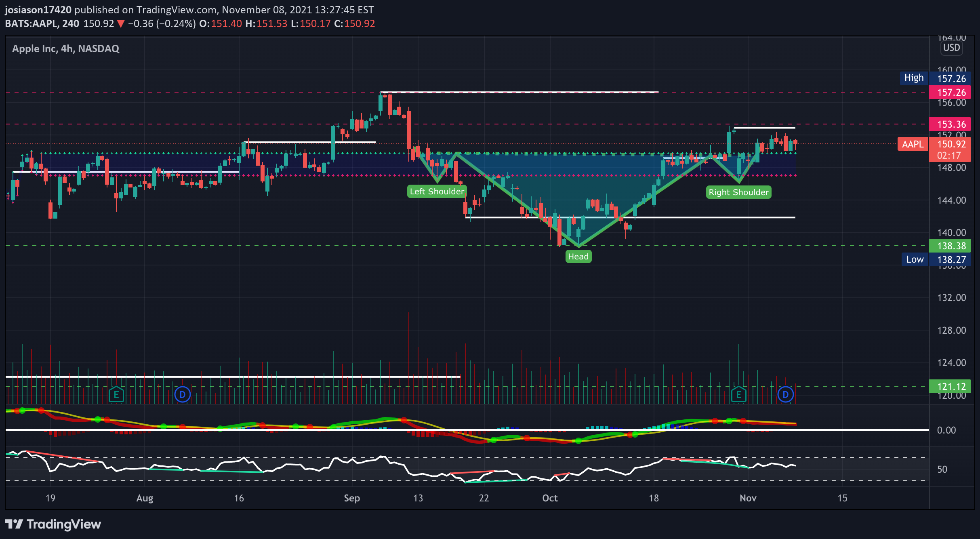Click the 153.36 price tag
980x539 pixels.
[x=950, y=124]
